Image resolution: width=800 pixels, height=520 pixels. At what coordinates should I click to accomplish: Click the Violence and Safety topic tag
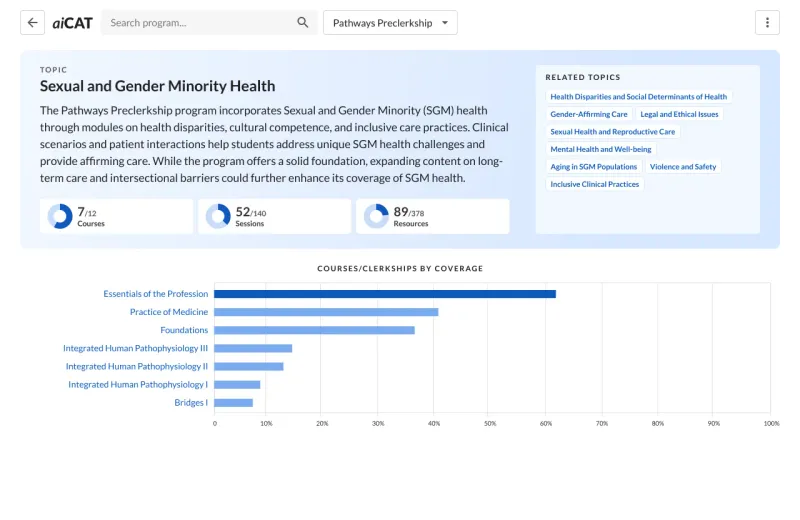click(683, 167)
